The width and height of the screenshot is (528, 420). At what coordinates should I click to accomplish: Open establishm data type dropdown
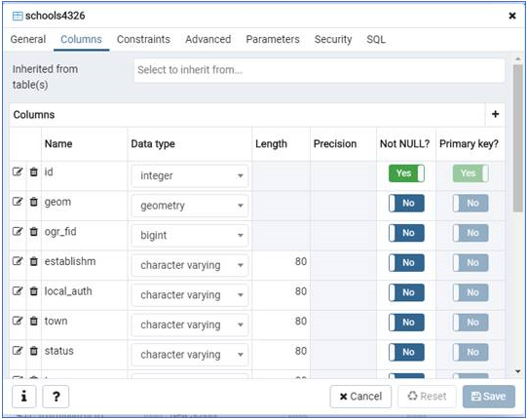tap(190, 265)
